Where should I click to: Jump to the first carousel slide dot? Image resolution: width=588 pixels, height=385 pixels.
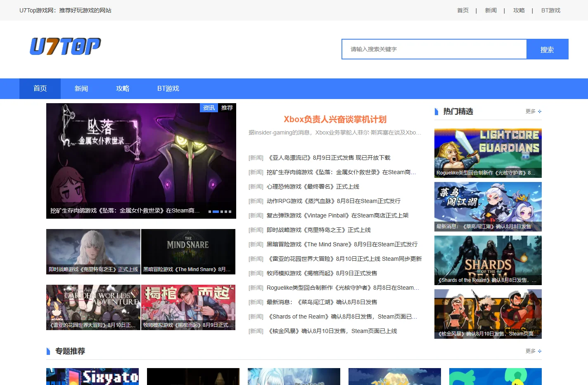(x=210, y=212)
